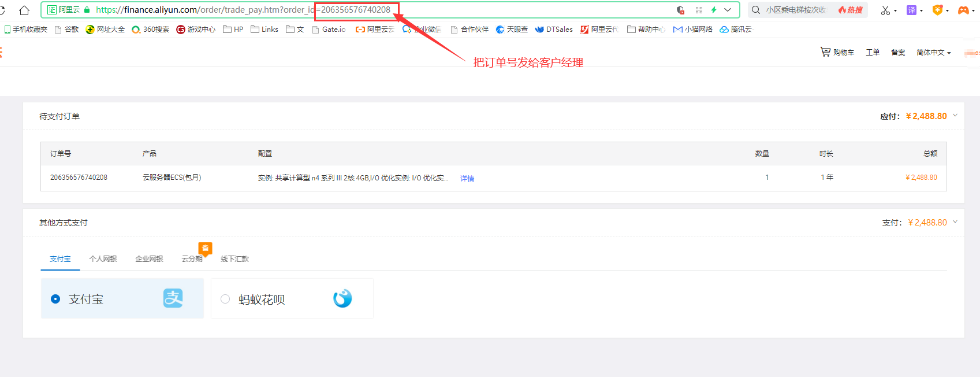This screenshot has height=377, width=980.
Task: Open the 简体中文 language dropdown
Action: [x=934, y=53]
